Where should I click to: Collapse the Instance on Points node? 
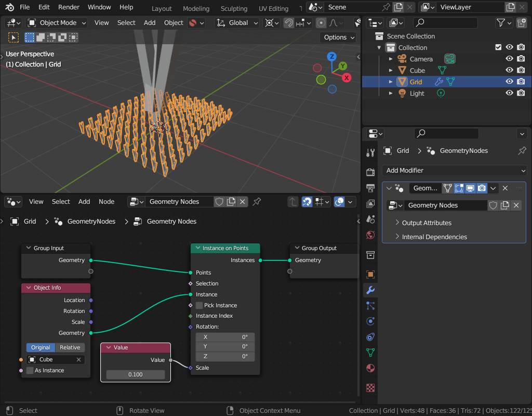(198, 248)
